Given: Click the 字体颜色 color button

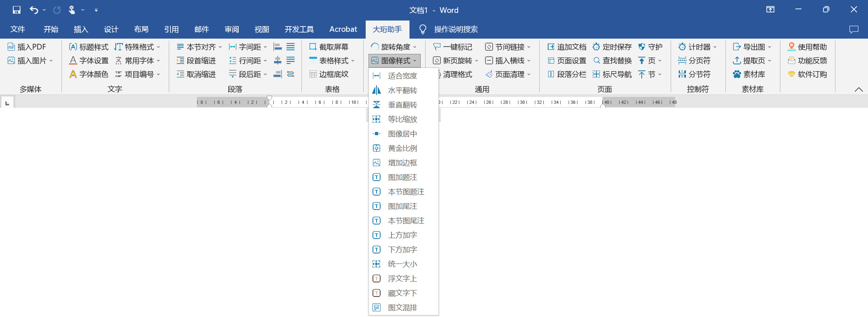Looking at the screenshot, I should [89, 74].
